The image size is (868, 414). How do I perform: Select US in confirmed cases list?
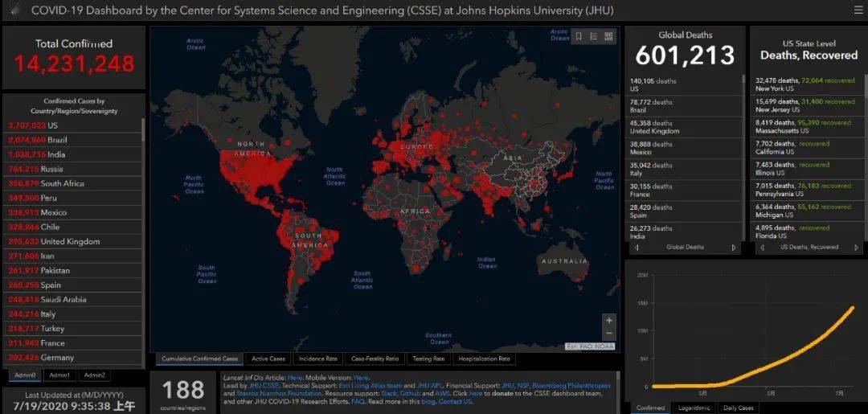coord(52,125)
